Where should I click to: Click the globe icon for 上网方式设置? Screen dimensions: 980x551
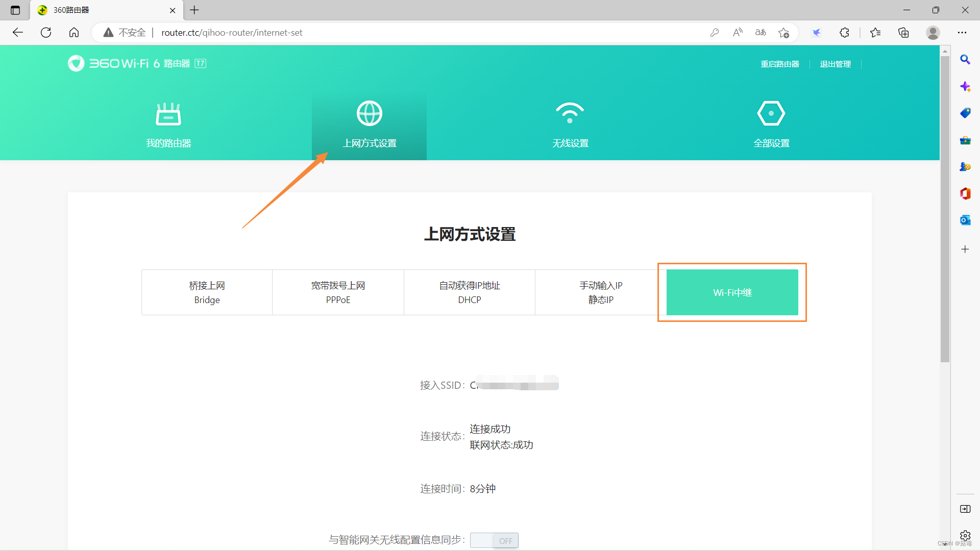point(369,113)
